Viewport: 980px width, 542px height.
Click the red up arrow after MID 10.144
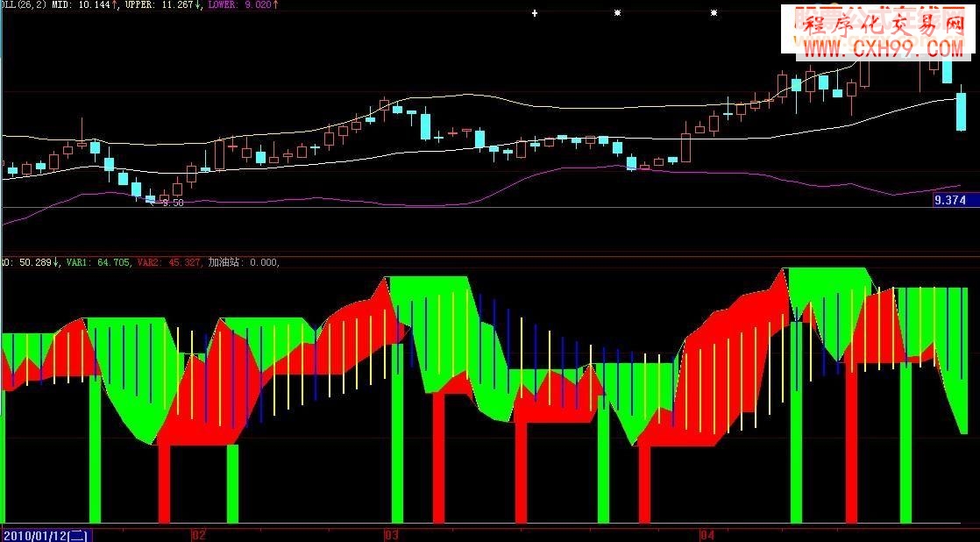(x=116, y=5)
